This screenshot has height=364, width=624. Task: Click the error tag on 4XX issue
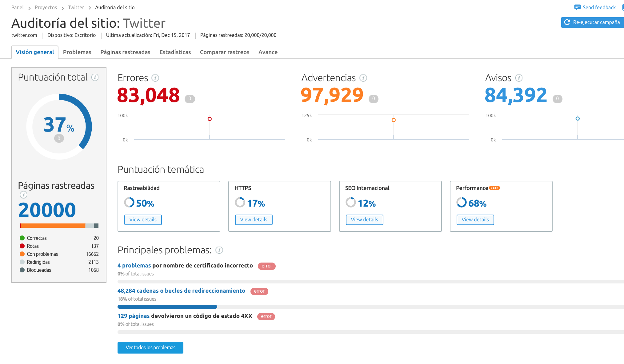(x=266, y=316)
